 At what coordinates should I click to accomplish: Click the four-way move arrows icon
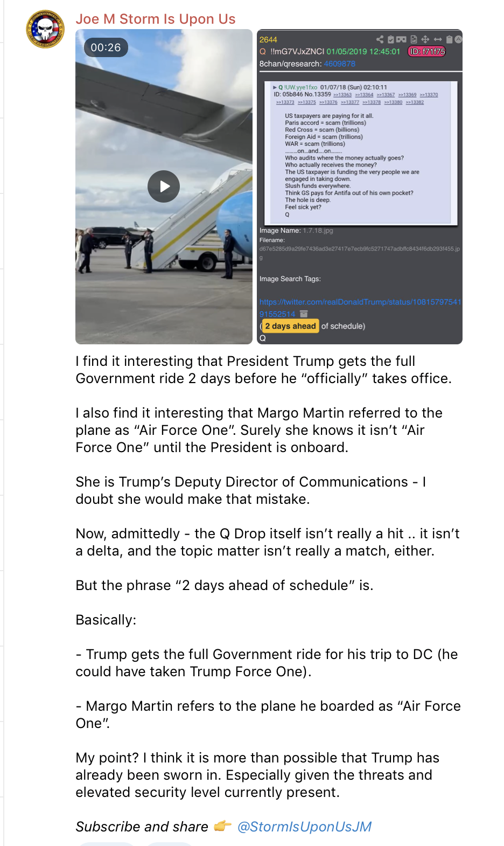coord(425,39)
